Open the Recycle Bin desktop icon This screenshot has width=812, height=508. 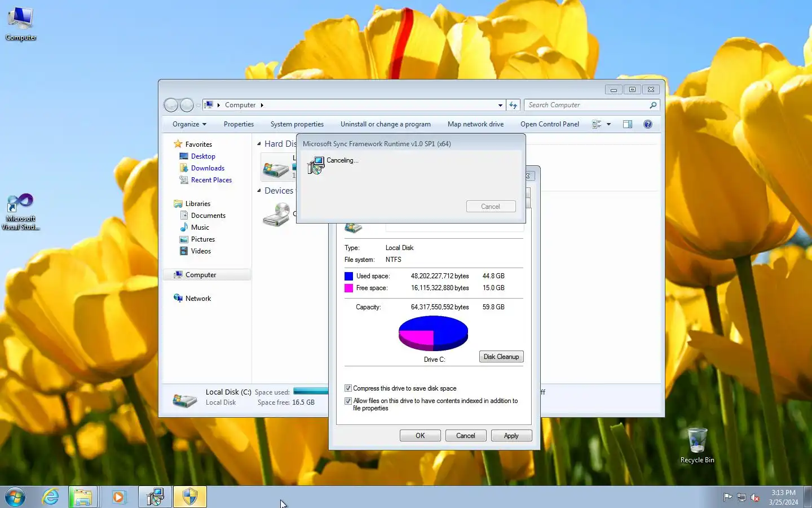click(697, 445)
